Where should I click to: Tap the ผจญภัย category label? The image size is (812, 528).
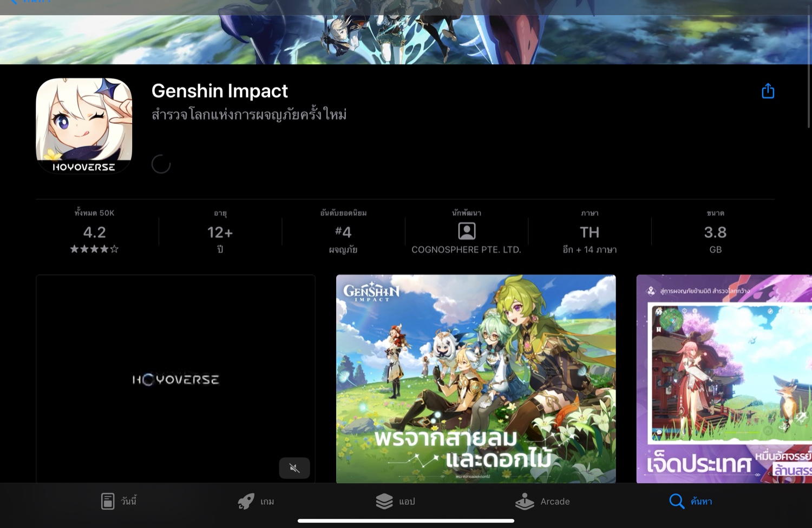(x=343, y=250)
